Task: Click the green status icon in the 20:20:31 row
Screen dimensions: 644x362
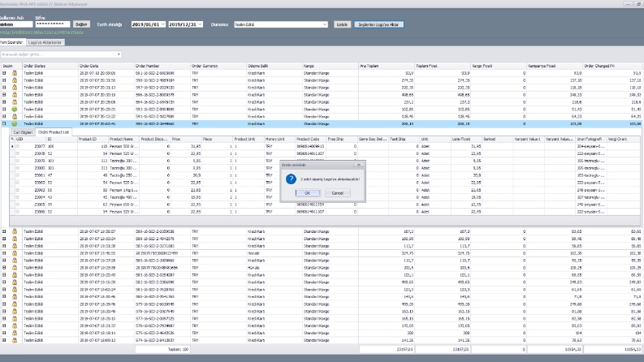Action: coord(15,110)
